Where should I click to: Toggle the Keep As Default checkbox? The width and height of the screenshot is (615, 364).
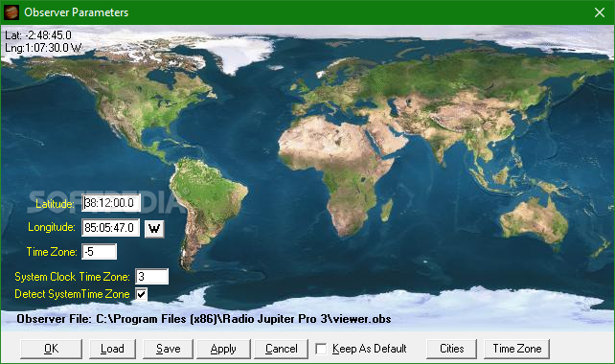point(321,349)
